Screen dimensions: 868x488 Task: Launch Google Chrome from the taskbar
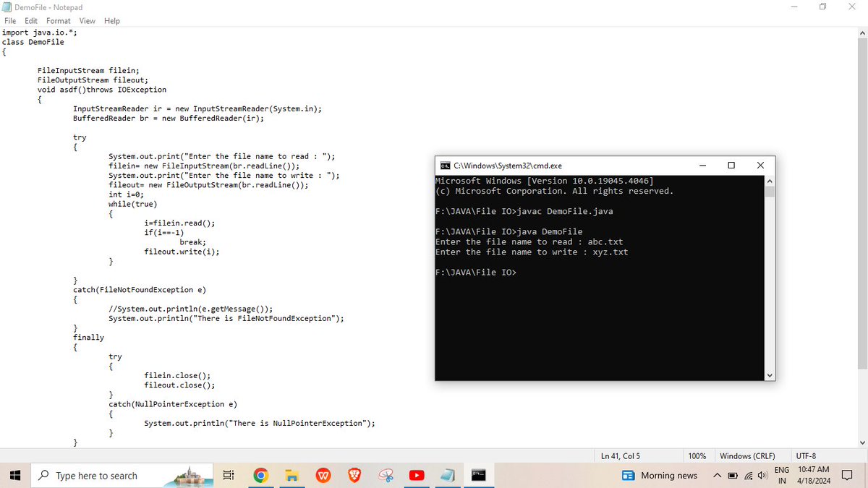click(261, 475)
